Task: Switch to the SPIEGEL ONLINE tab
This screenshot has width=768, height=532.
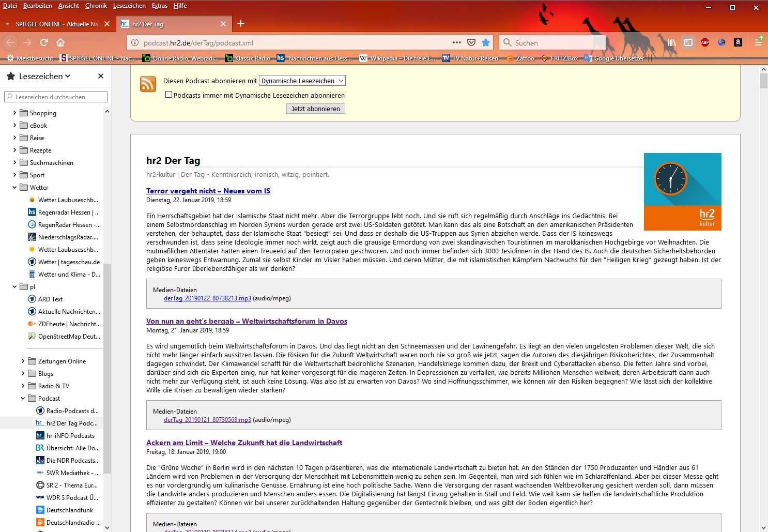Action: (x=57, y=24)
